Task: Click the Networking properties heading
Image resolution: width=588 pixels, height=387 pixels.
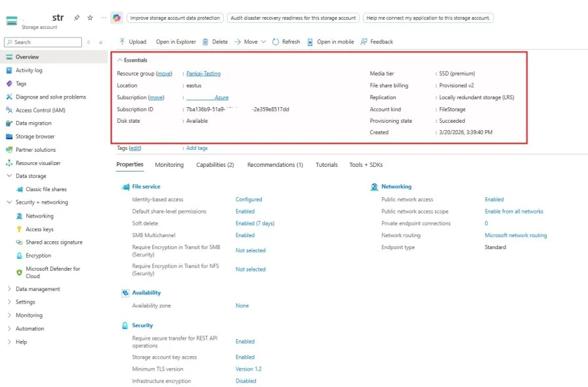Action: (x=396, y=187)
